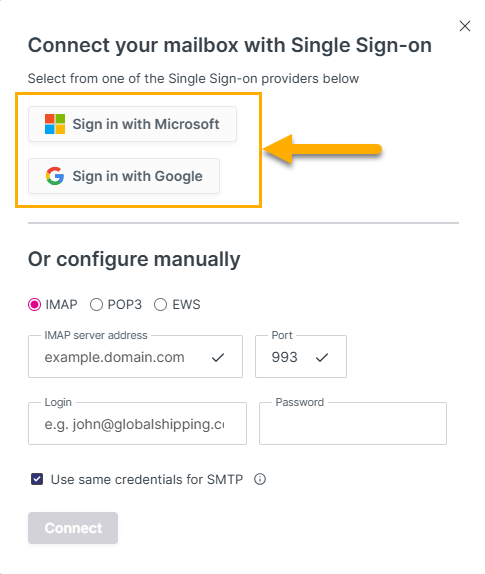Select the EWS radio button
Image resolution: width=485 pixels, height=574 pixels.
click(160, 305)
